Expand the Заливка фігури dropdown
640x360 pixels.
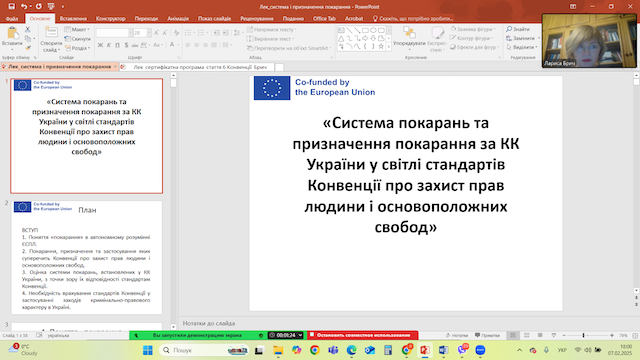point(473,29)
